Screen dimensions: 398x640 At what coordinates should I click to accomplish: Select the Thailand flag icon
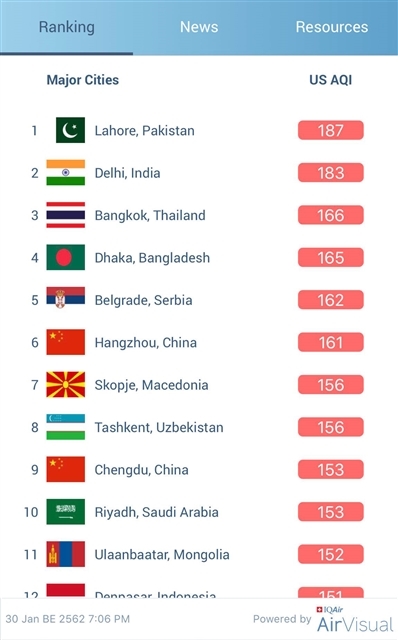coord(66,215)
